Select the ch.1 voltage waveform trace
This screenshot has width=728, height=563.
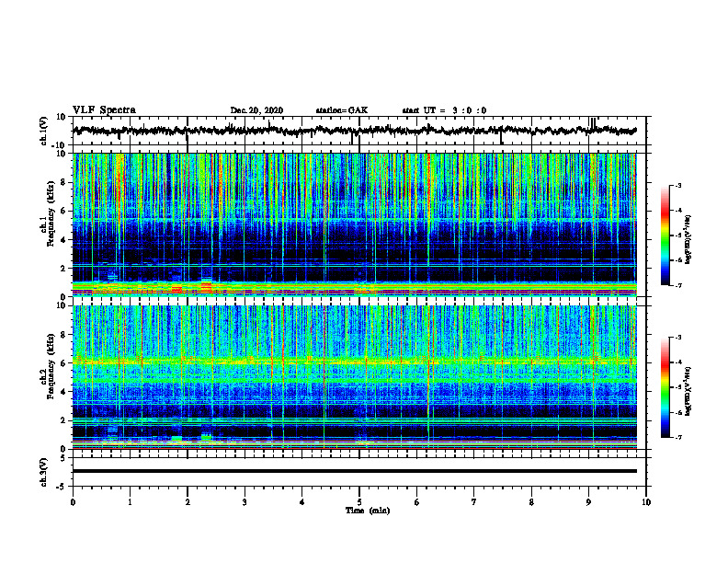coord(354,131)
